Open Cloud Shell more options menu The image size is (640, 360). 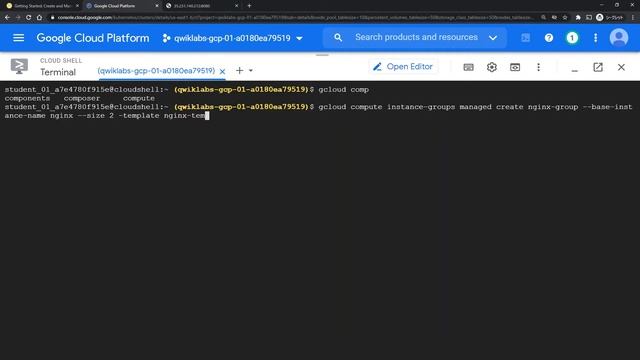click(x=538, y=67)
